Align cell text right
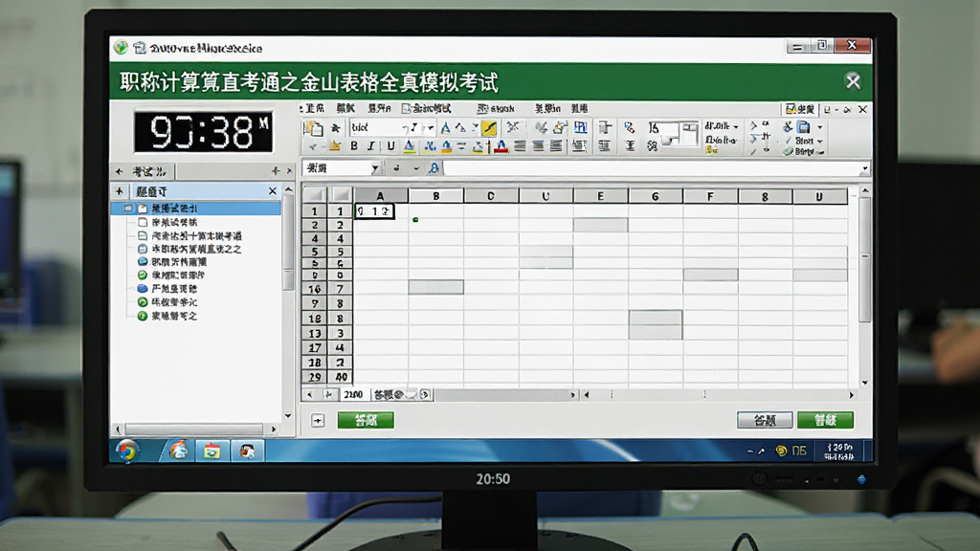This screenshot has height=551, width=980. point(556,146)
